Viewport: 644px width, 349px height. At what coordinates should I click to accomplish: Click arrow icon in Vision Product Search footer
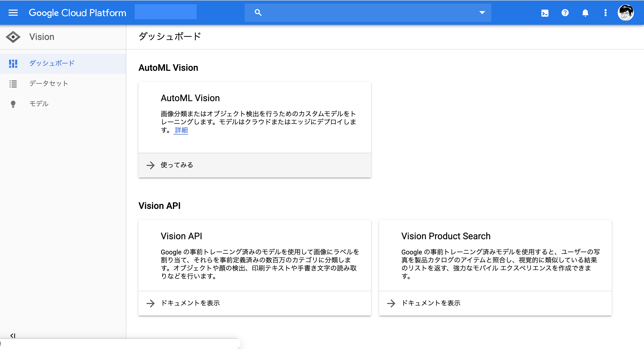(x=391, y=303)
